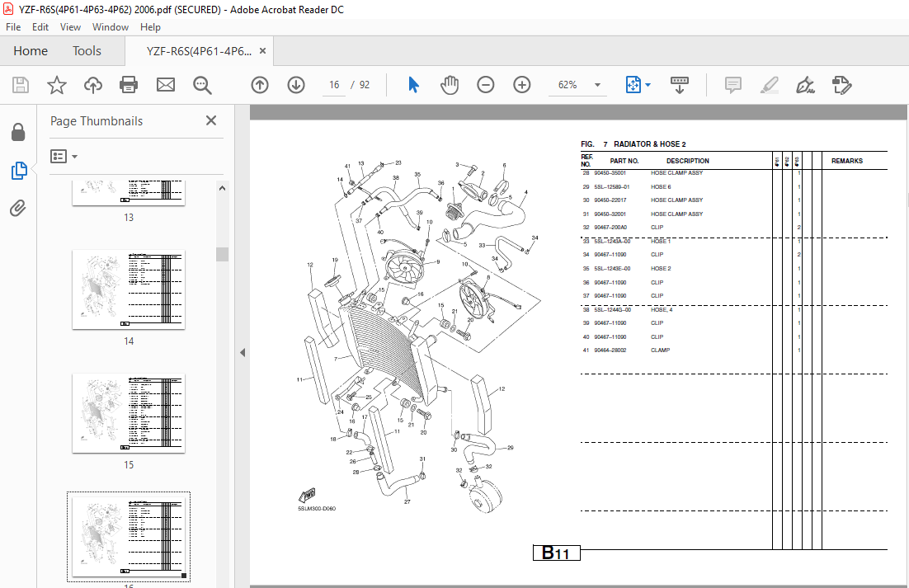Image resolution: width=909 pixels, height=588 pixels.
Task: Click part number 90464-28002
Action: tap(610, 350)
